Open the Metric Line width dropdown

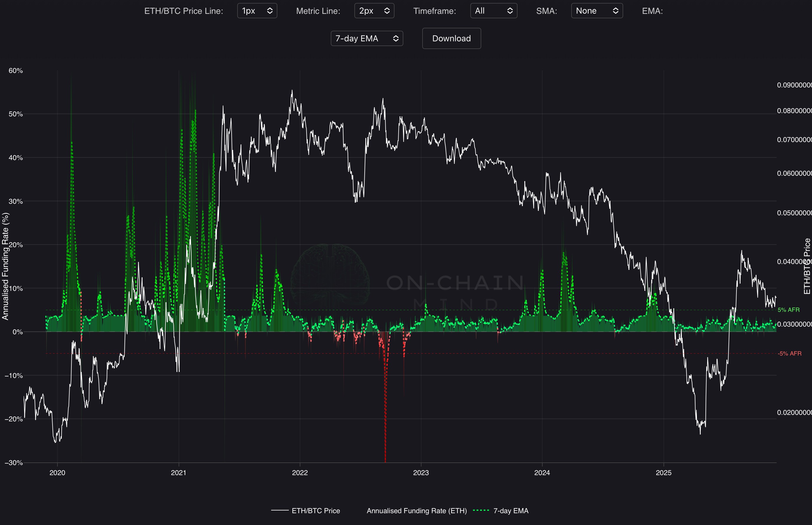click(x=374, y=11)
